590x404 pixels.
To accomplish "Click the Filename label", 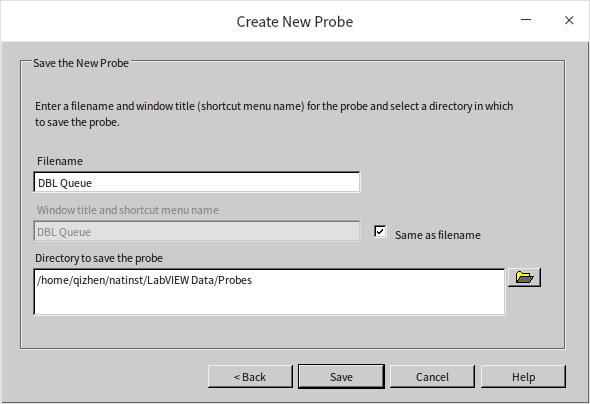I will coord(60,161).
